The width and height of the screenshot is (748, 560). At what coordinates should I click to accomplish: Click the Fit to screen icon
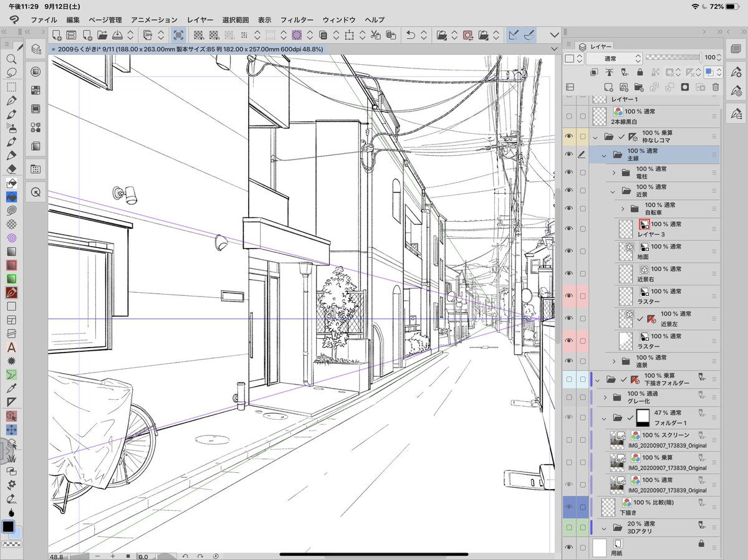pos(178,34)
